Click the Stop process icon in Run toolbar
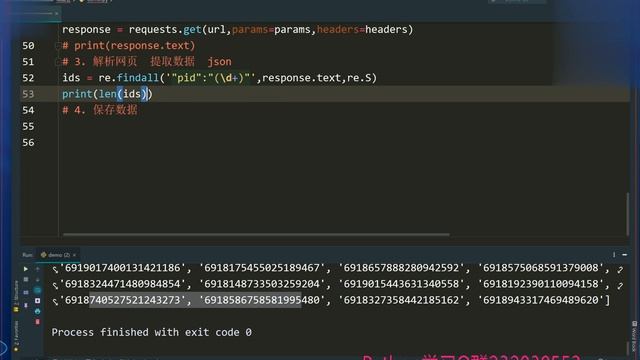Viewport: 640px width, 360px height. pos(26,280)
